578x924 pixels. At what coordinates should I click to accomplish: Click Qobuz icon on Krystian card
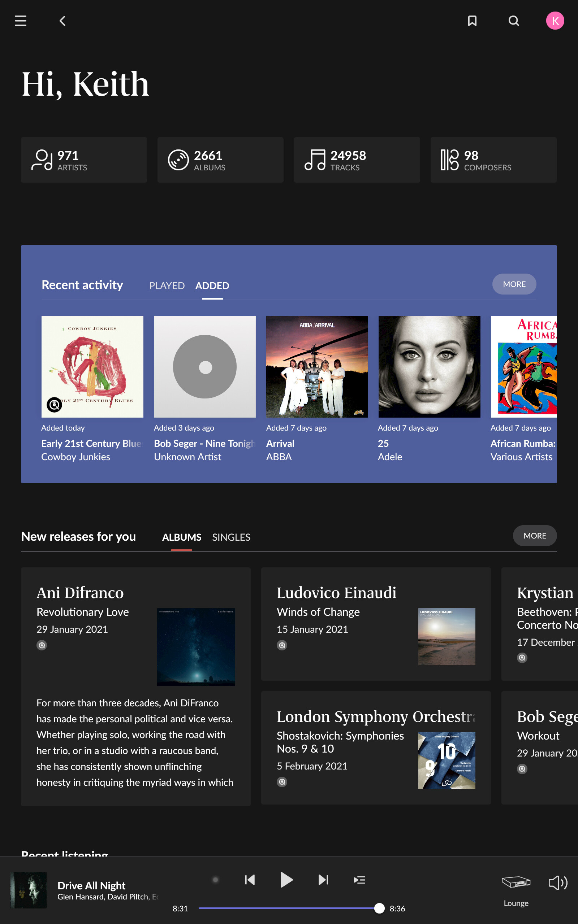point(522,658)
